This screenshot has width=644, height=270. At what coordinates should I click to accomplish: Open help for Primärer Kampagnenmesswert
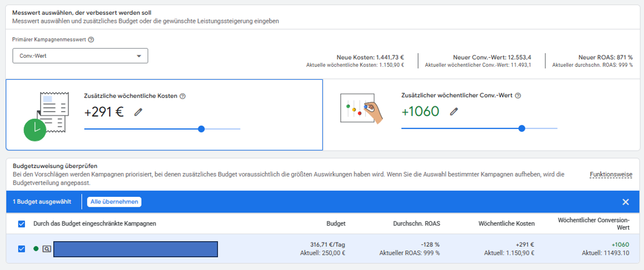[91, 40]
